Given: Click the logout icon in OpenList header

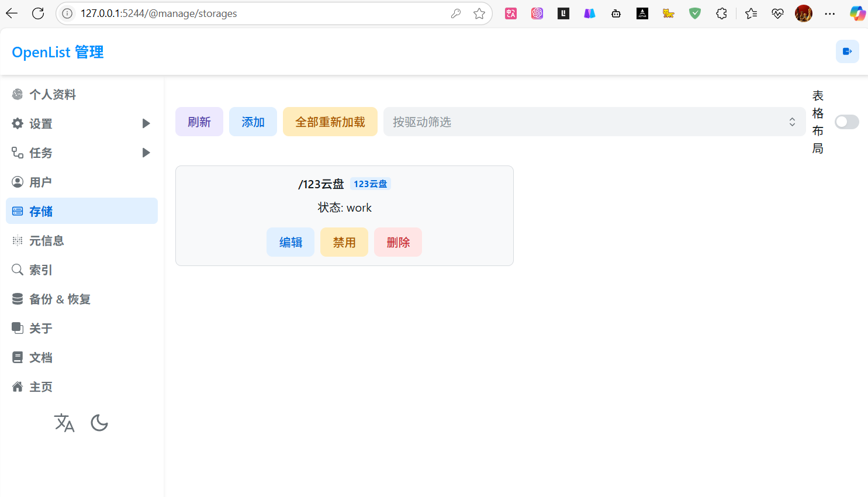Looking at the screenshot, I should pyautogui.click(x=848, y=51).
